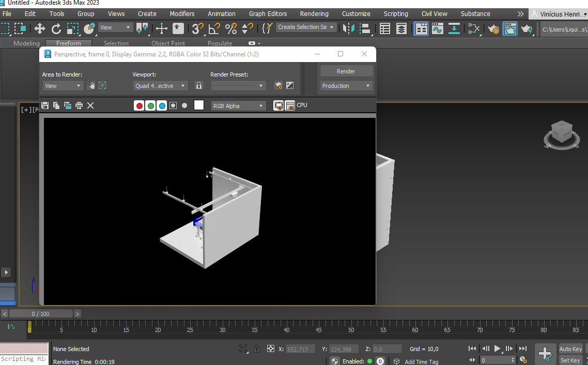Viewport: 588px width, 365px height.
Task: Click the white color swatch
Action: pos(199,105)
